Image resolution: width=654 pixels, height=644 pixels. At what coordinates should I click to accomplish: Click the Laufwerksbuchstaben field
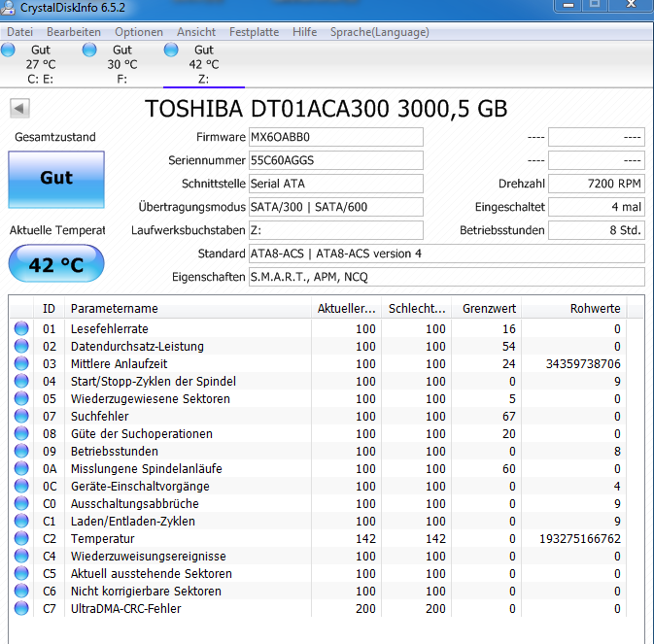tap(336, 230)
